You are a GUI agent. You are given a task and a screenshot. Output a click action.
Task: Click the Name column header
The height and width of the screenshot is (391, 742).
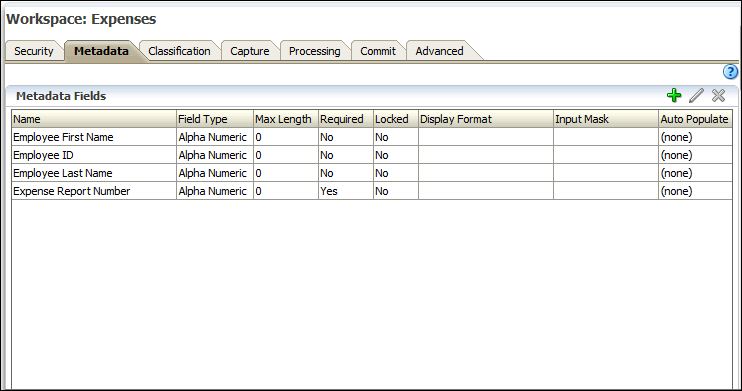tap(94, 119)
